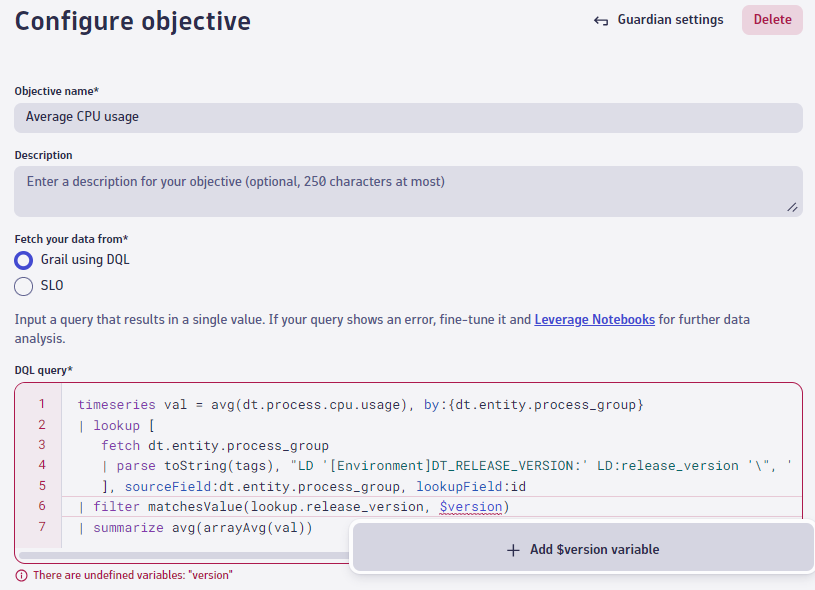Select the SLO radio option
815x590 pixels.
pos(23,286)
